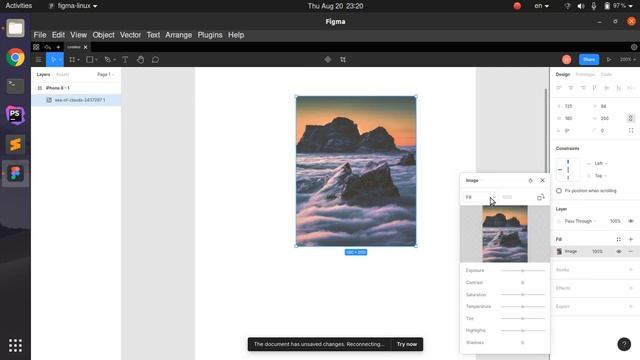Screen dimensions: 640x360
Task: Add an effect with the plus icon
Action: [631, 288]
